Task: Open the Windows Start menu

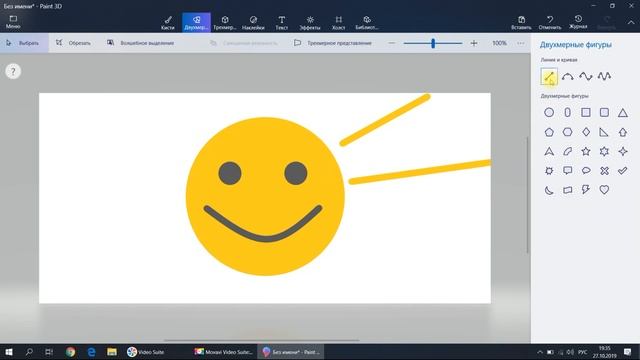Action: [x=9, y=352]
